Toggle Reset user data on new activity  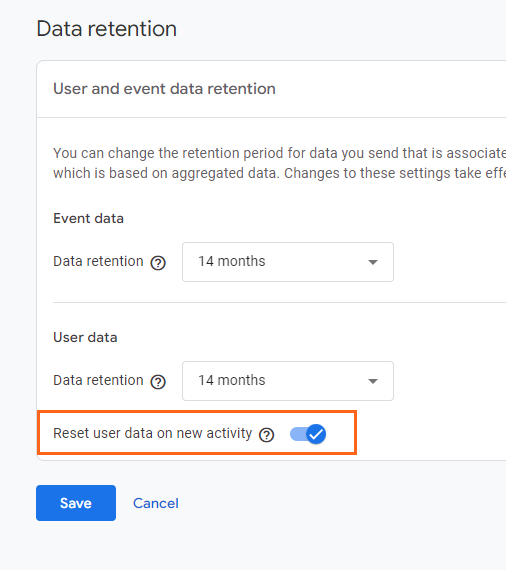coord(308,434)
